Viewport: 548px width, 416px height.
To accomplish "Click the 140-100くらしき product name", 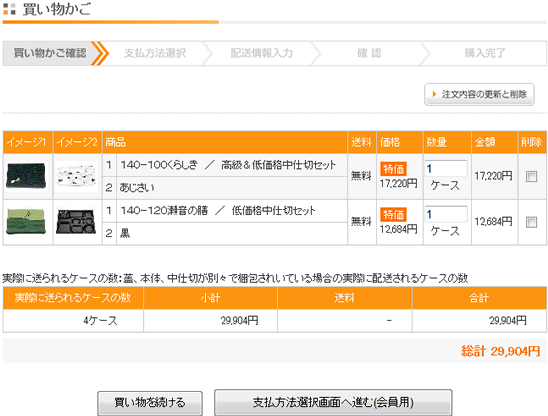I will coord(159,165).
